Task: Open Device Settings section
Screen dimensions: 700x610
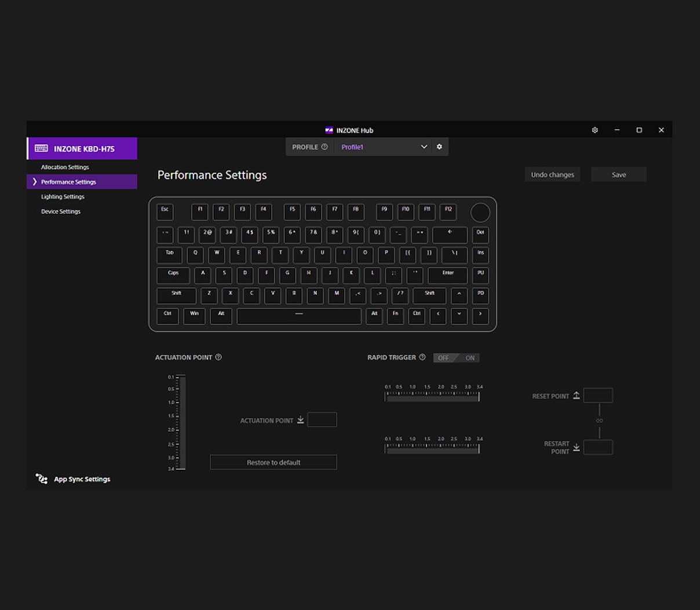Action: coord(61,211)
